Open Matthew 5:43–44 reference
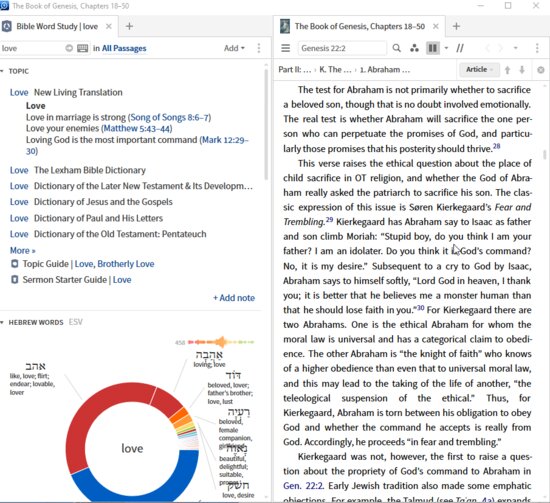Screen dimensions: 550x503 point(137,128)
